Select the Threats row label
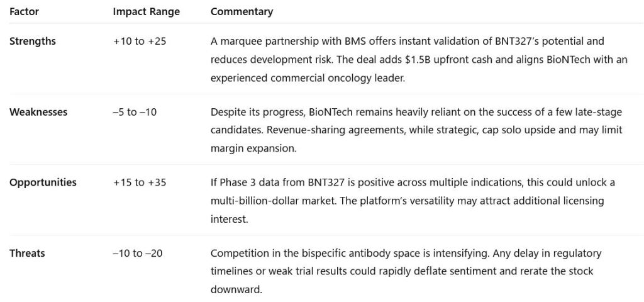The width and height of the screenshot is (644, 302). click(27, 253)
